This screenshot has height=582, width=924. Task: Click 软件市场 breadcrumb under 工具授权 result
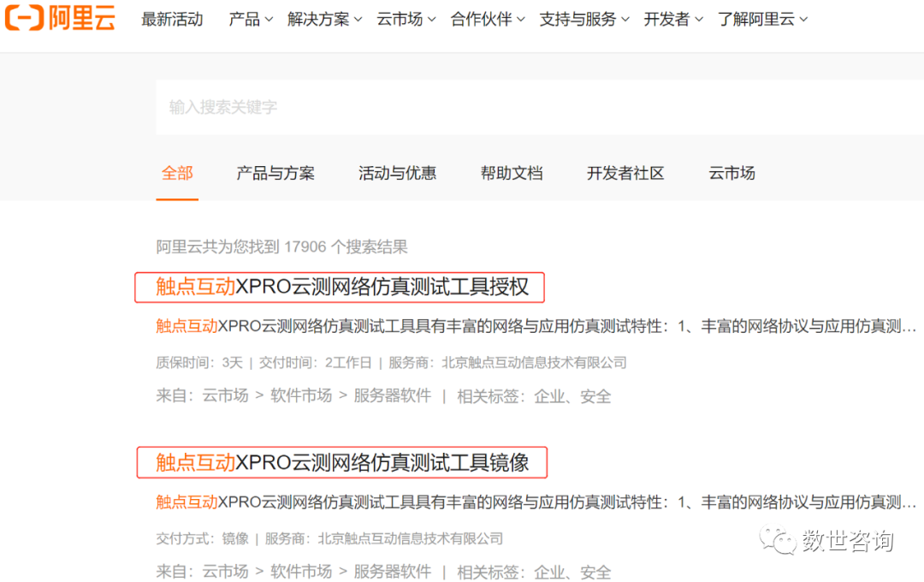301,395
